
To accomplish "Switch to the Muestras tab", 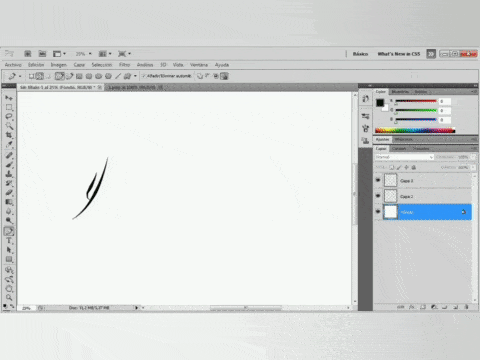I will click(x=400, y=91).
